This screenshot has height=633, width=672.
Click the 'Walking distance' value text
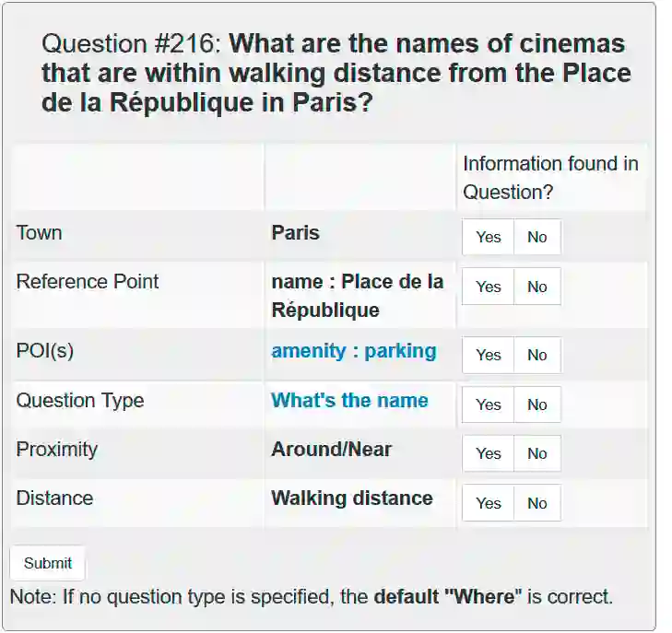(351, 498)
